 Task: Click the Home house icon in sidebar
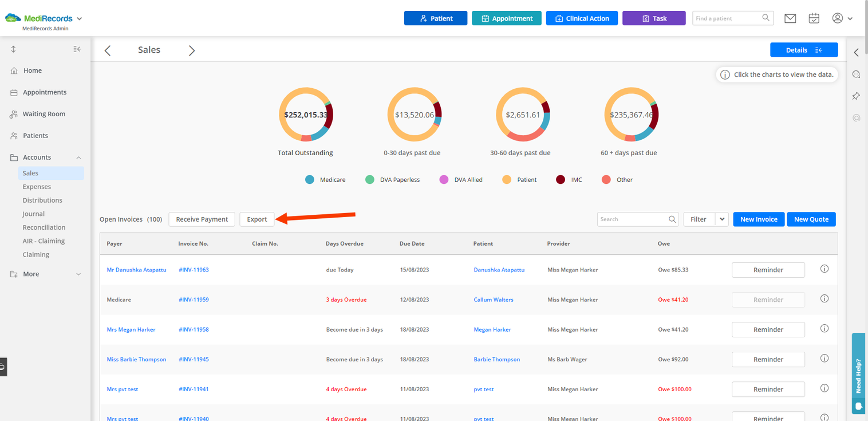[x=14, y=70]
